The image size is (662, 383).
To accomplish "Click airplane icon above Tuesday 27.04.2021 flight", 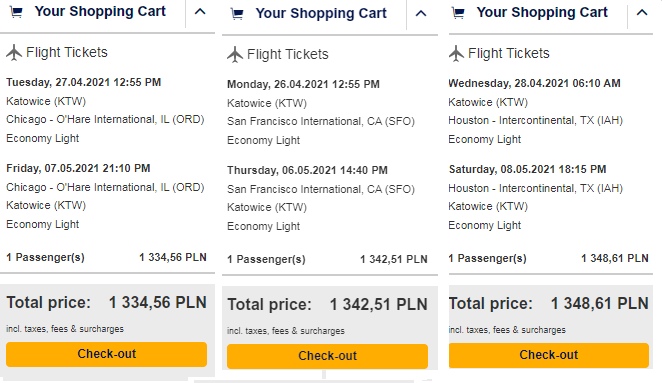I will 14,53.
